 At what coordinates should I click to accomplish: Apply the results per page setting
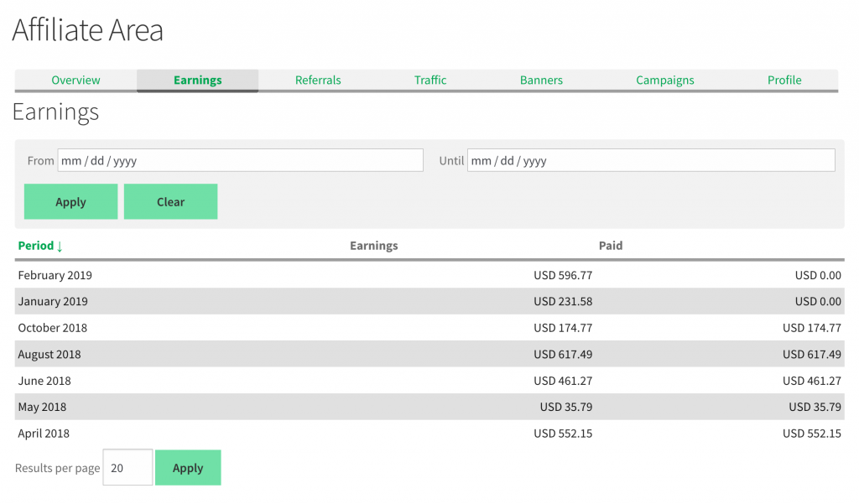pos(188,467)
